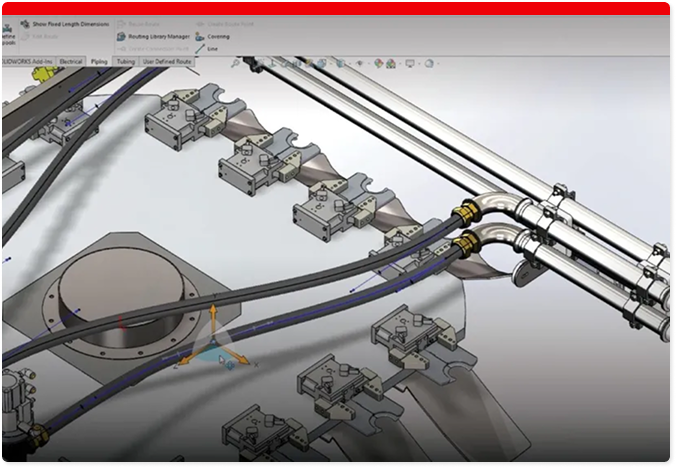Viewport: 676px width, 468px height.
Task: Select the Covering tool
Action: coord(216,36)
